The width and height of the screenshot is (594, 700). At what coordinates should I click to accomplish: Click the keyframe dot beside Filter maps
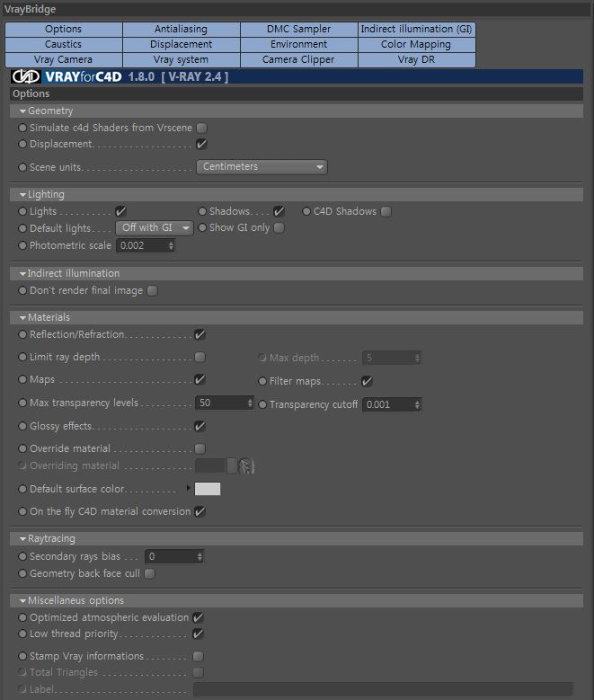click(x=262, y=381)
